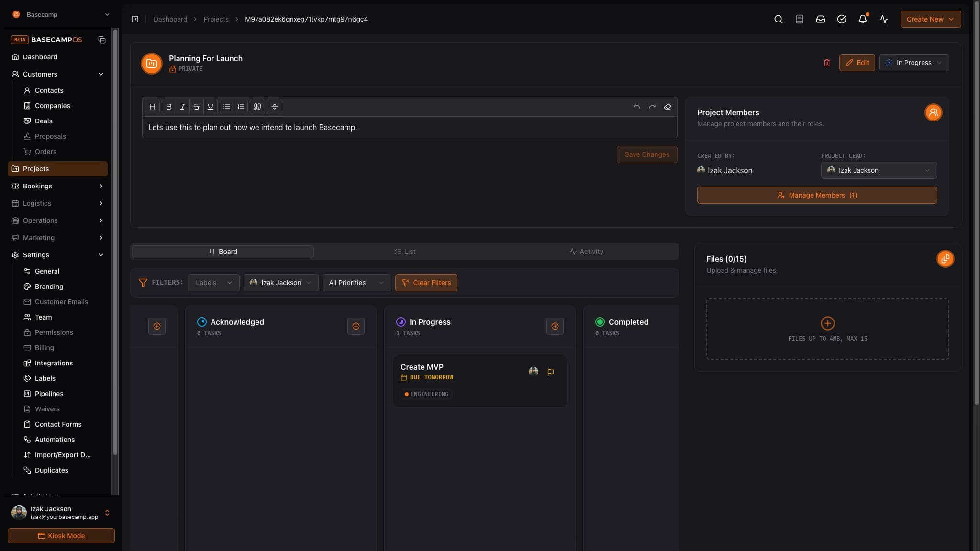Add a task to Acknowledged column
This screenshot has width=980, height=551.
pyautogui.click(x=356, y=326)
